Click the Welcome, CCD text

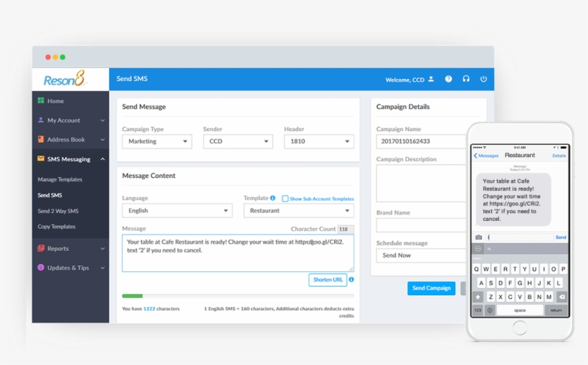(x=404, y=80)
